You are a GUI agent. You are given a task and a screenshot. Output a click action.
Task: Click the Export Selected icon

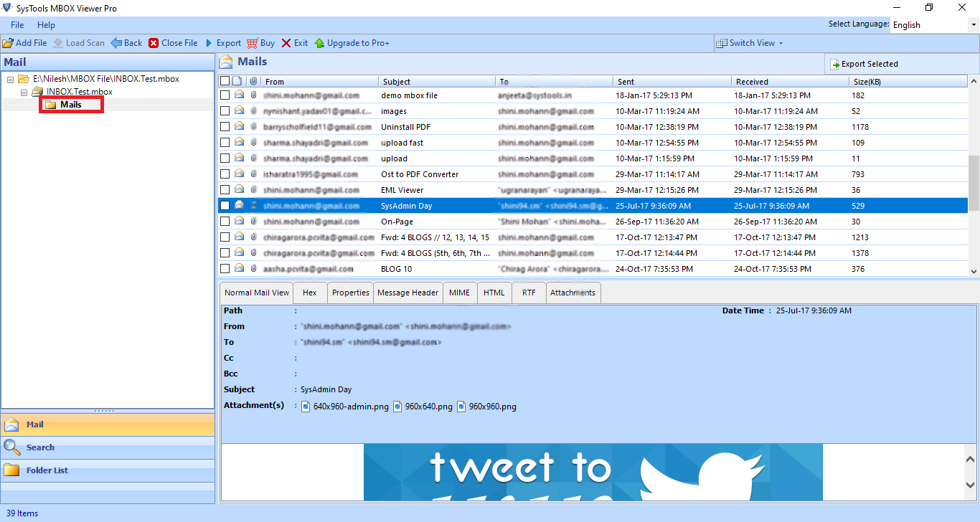835,64
